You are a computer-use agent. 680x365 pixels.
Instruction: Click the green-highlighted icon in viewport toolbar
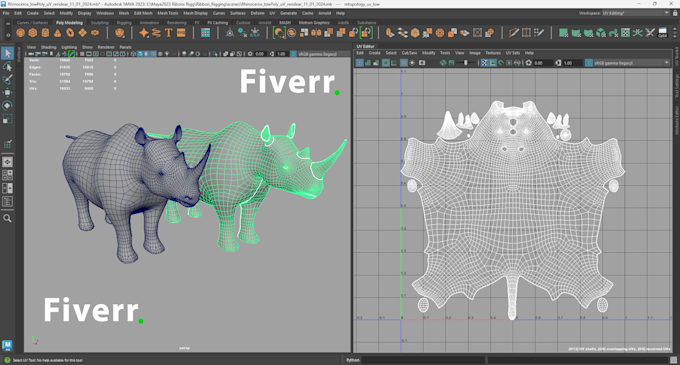[72, 54]
